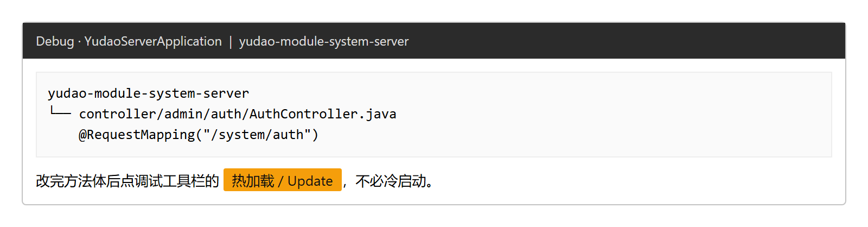Click the text 改完方法体后点调试工具栏的

pyautogui.click(x=127, y=181)
